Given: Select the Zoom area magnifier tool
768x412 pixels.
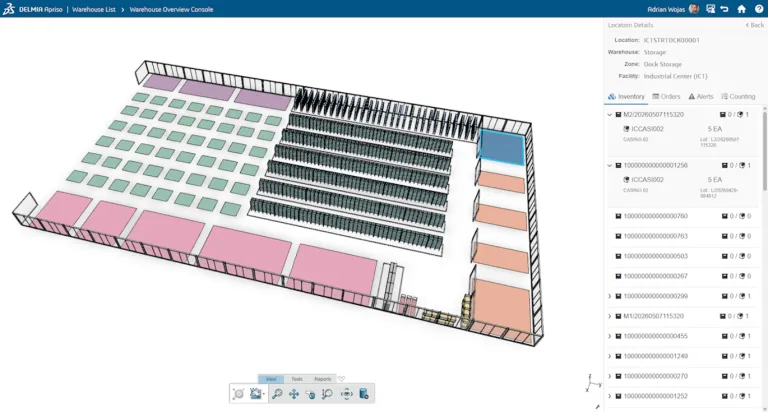Looking at the screenshot, I should point(327,393).
